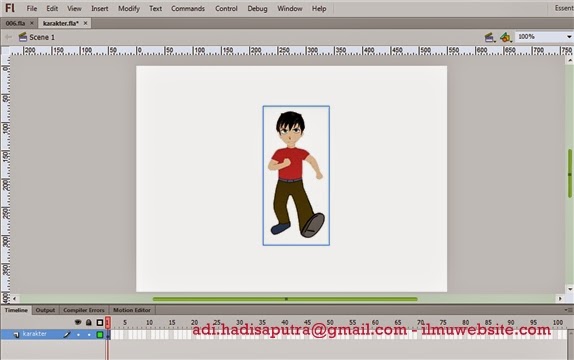The width and height of the screenshot is (574, 360).
Task: Open the Text menu
Action: (155, 8)
